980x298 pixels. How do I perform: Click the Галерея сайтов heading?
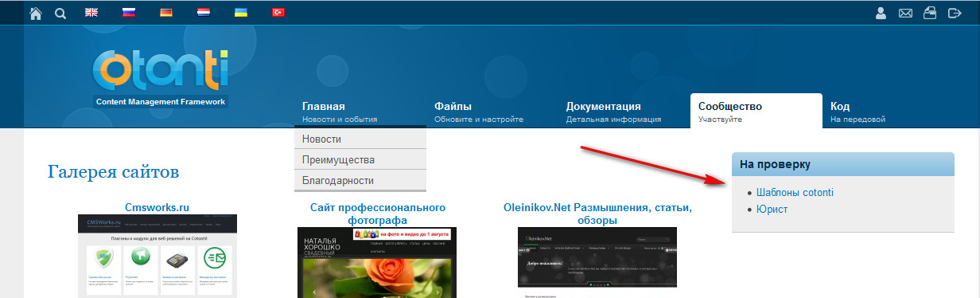[113, 172]
